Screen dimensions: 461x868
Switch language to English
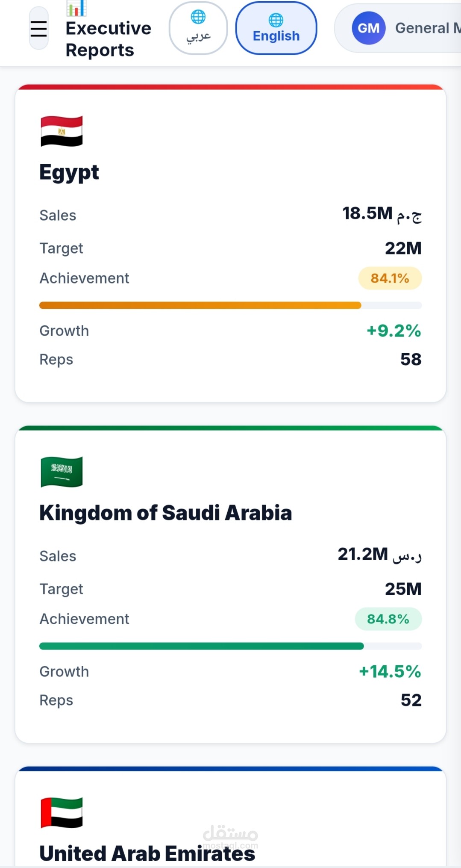click(x=276, y=28)
